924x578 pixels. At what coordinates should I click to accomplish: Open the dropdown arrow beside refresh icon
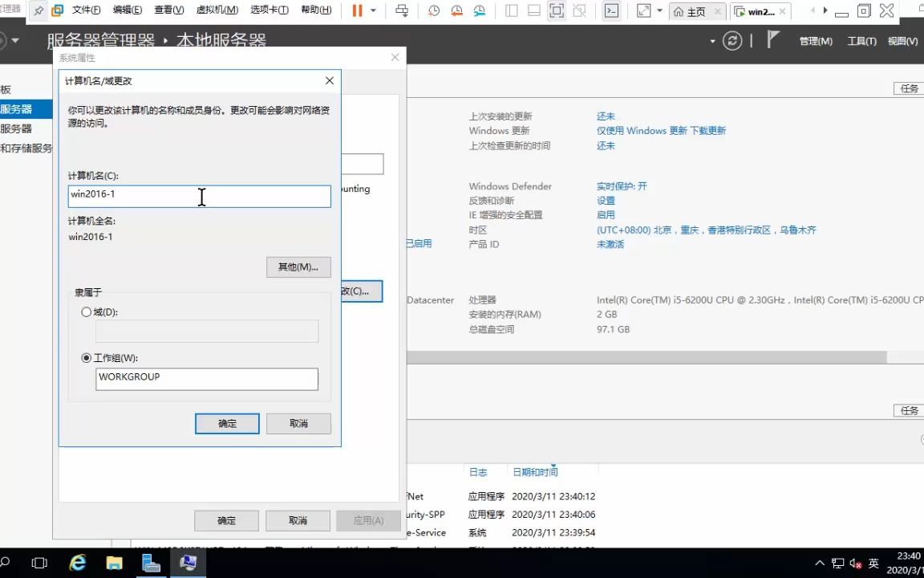tap(712, 41)
